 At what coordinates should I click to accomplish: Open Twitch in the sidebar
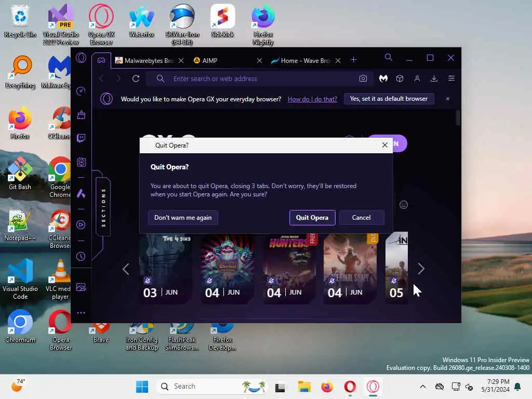point(81,138)
